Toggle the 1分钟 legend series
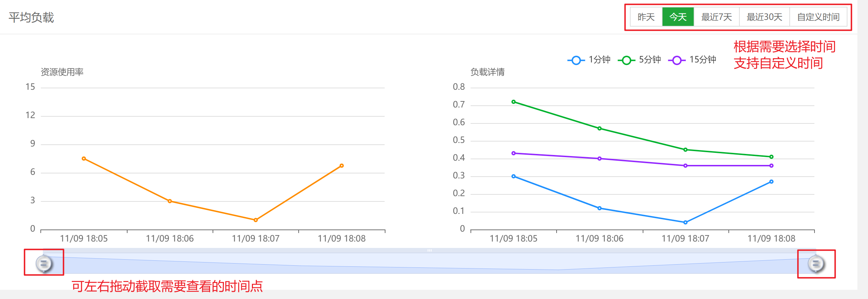Viewport: 868px width, 299px height. [589, 60]
